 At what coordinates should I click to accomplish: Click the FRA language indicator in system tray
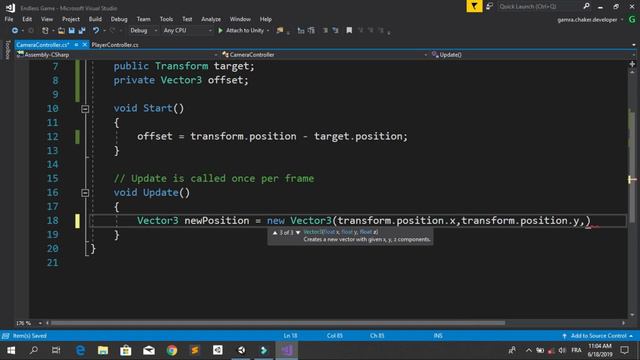pyautogui.click(x=576, y=350)
